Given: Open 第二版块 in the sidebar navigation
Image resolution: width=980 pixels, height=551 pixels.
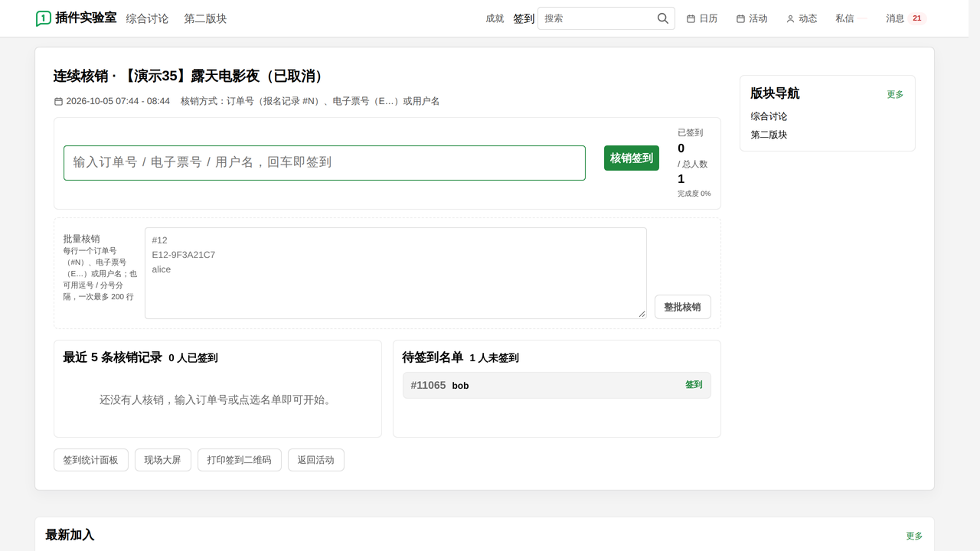Looking at the screenshot, I should (769, 135).
